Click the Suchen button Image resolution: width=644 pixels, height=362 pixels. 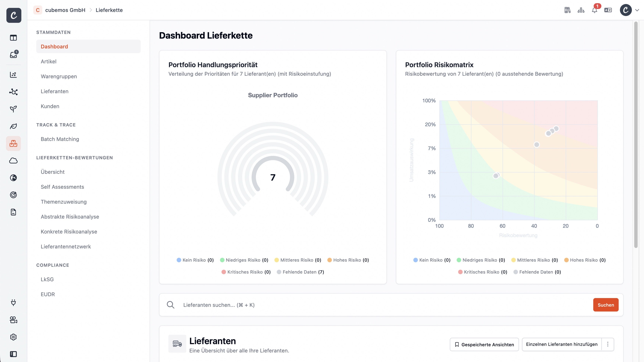(x=606, y=305)
